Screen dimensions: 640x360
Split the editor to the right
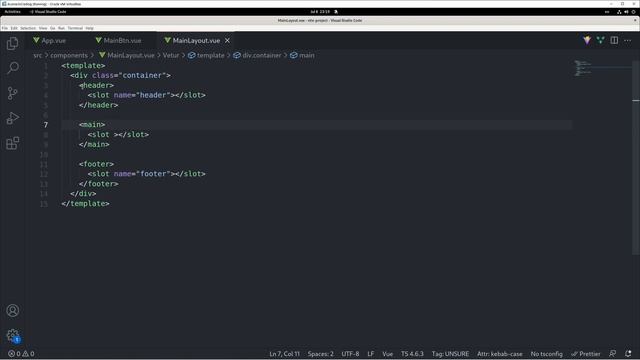pyautogui.click(x=614, y=40)
